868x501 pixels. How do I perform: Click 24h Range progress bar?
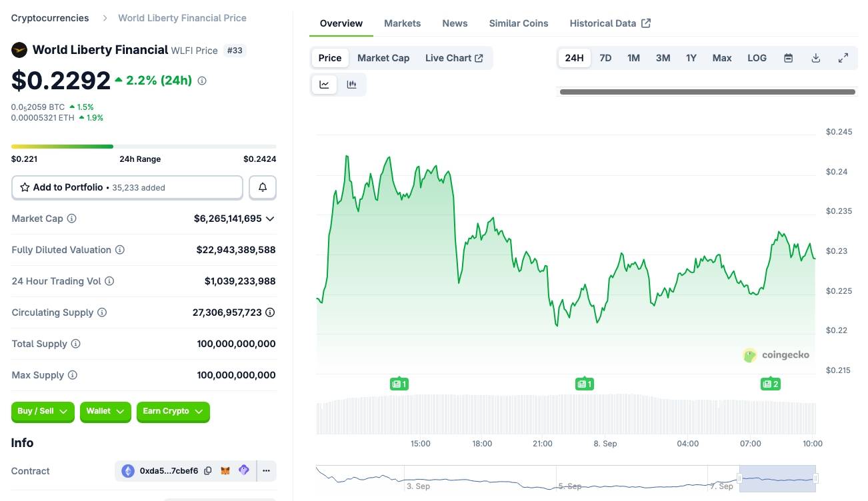pos(144,147)
